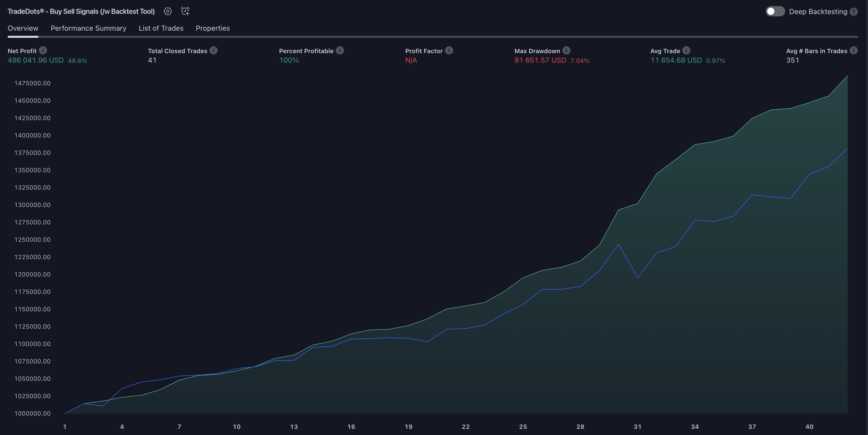Click Max Drawdown value 81 651.57 USD

tap(540, 60)
